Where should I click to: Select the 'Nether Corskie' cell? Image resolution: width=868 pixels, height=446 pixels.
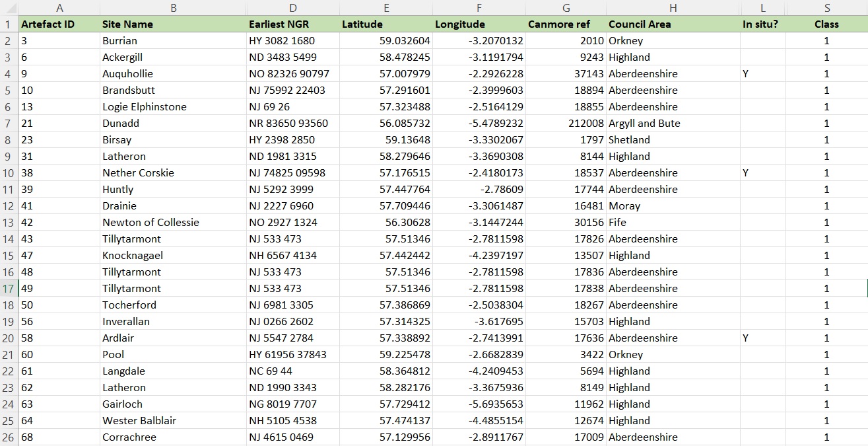(x=173, y=173)
